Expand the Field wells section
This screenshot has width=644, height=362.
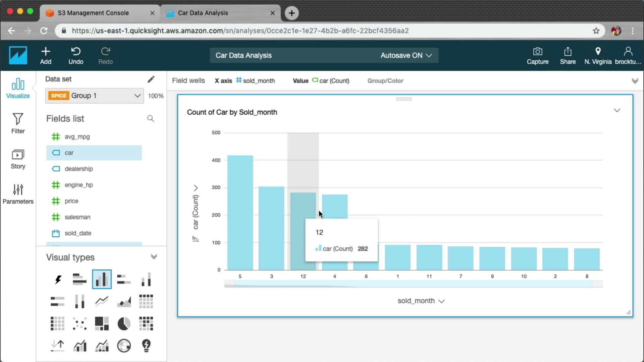click(x=635, y=81)
